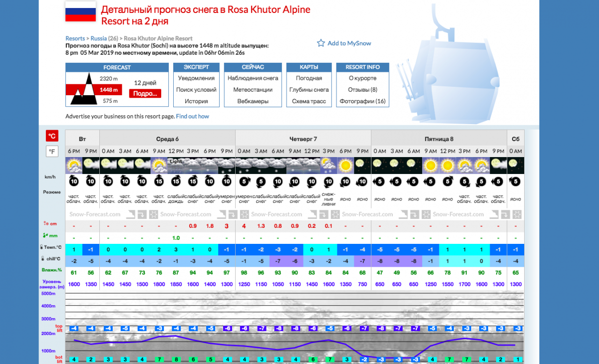
Task: Open the RESORT INFO section header
Action: click(x=363, y=67)
